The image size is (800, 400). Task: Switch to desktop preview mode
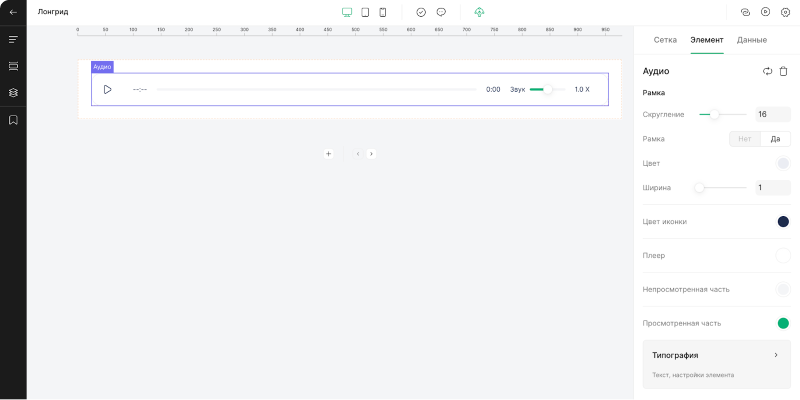(347, 12)
